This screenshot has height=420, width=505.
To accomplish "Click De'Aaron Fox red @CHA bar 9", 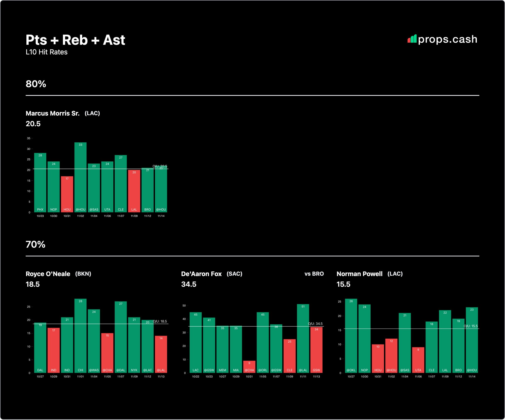I will click(x=249, y=367).
